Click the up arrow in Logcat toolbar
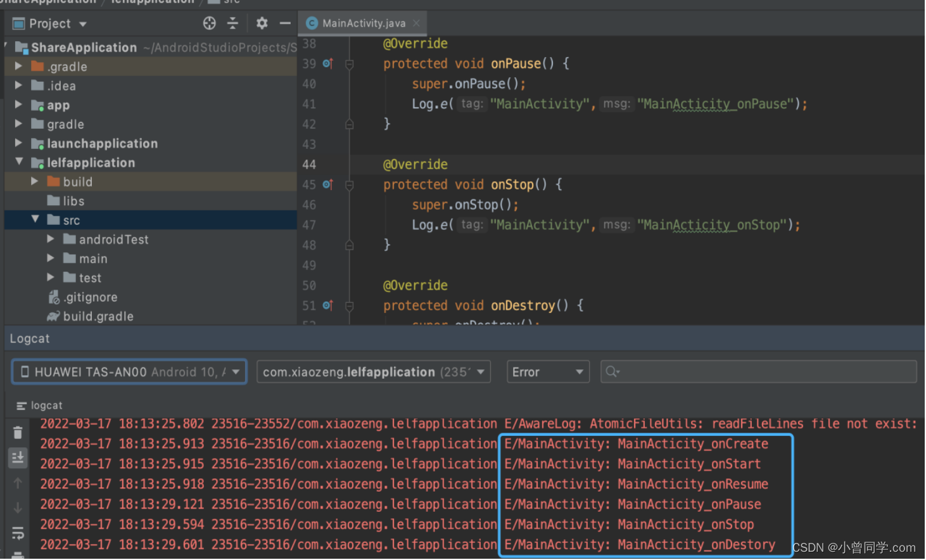The image size is (926, 560). [18, 483]
